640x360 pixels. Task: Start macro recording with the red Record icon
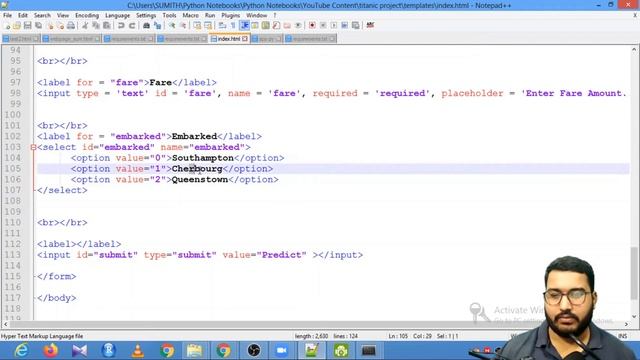point(312,26)
